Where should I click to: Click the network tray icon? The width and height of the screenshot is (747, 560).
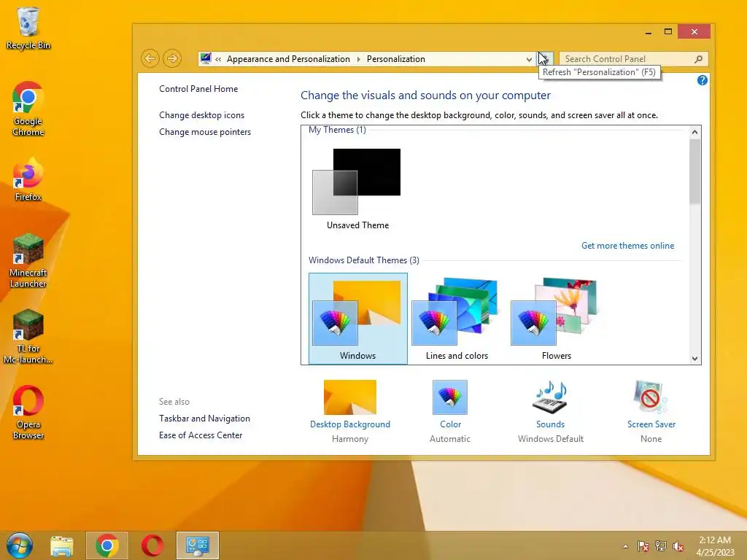[x=661, y=546]
